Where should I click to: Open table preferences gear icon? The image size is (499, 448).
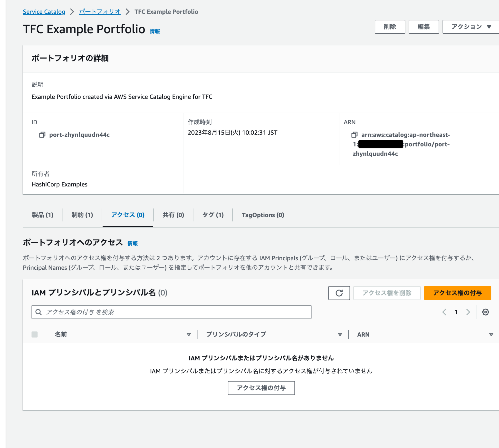tap(485, 312)
